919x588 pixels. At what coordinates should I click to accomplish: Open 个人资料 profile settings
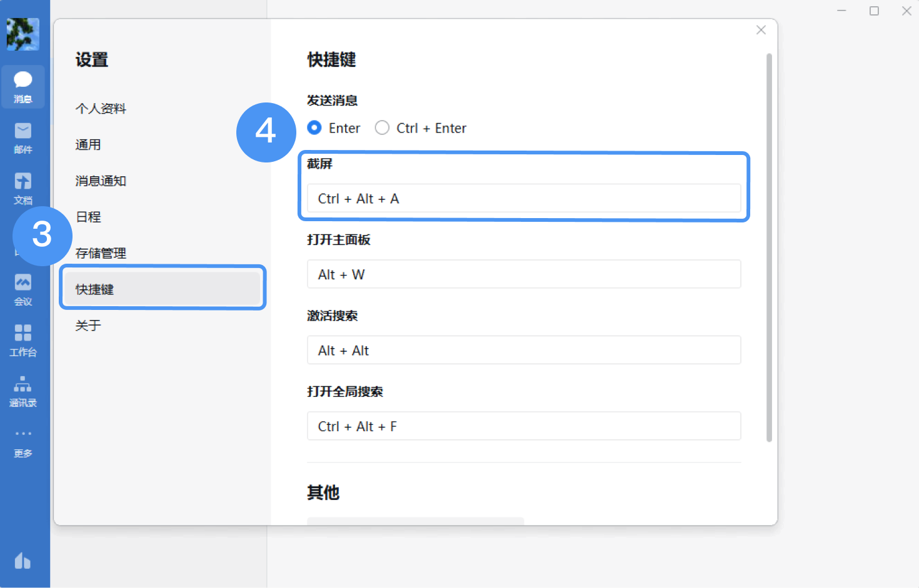point(101,108)
